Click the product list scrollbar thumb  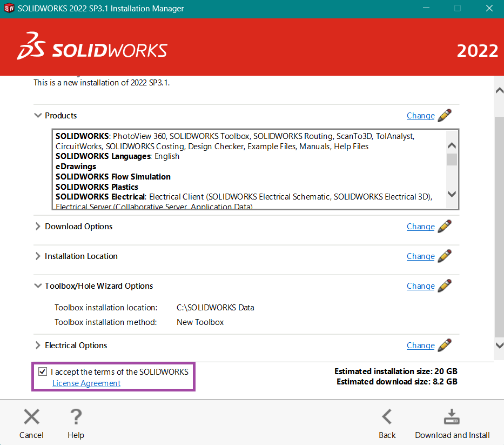[x=452, y=160]
